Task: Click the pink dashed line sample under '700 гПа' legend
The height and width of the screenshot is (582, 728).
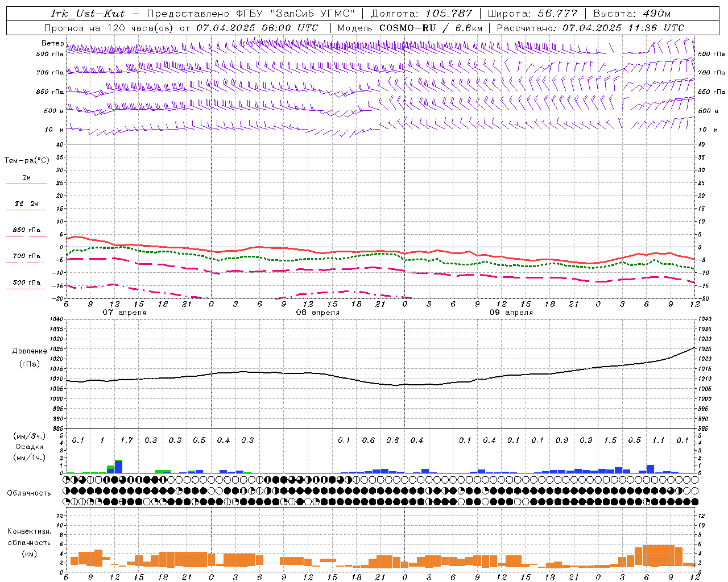Action: pos(25,263)
